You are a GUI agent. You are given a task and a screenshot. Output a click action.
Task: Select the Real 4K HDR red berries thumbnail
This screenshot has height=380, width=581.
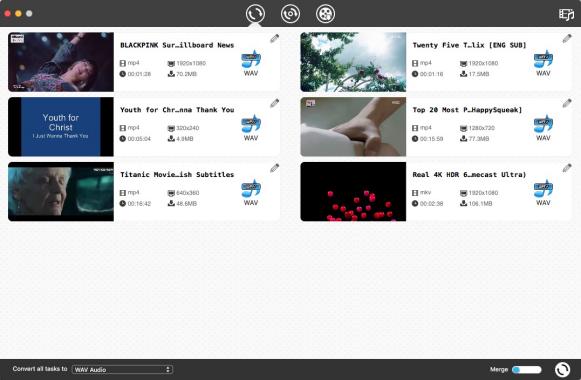pos(353,191)
